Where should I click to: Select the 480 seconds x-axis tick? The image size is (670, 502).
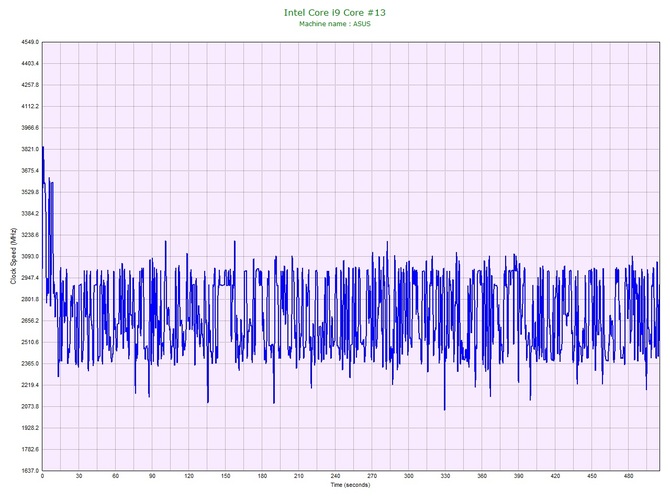tap(629, 476)
